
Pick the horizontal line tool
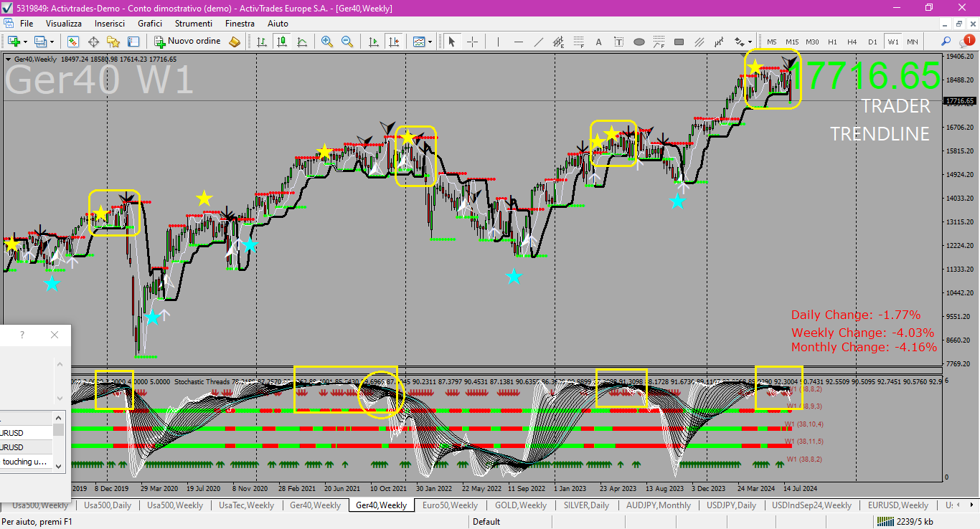pyautogui.click(x=519, y=42)
